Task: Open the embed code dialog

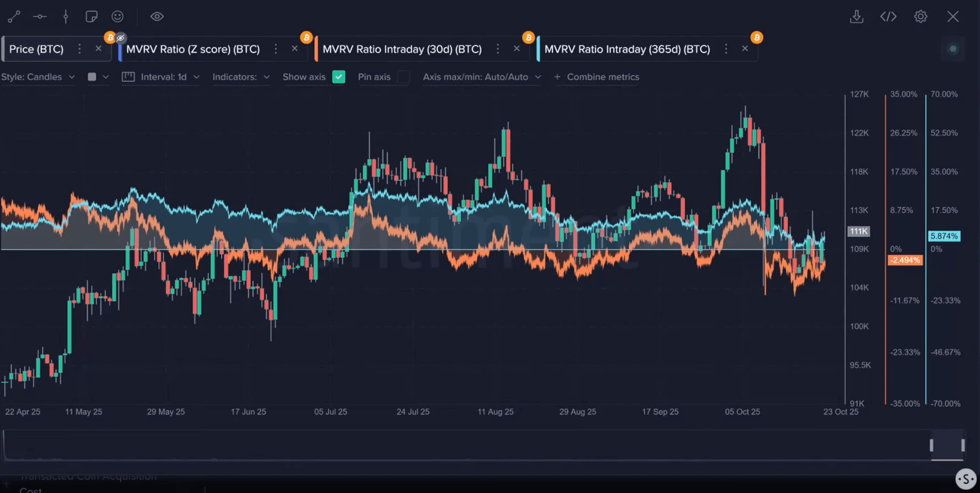Action: 888,17
